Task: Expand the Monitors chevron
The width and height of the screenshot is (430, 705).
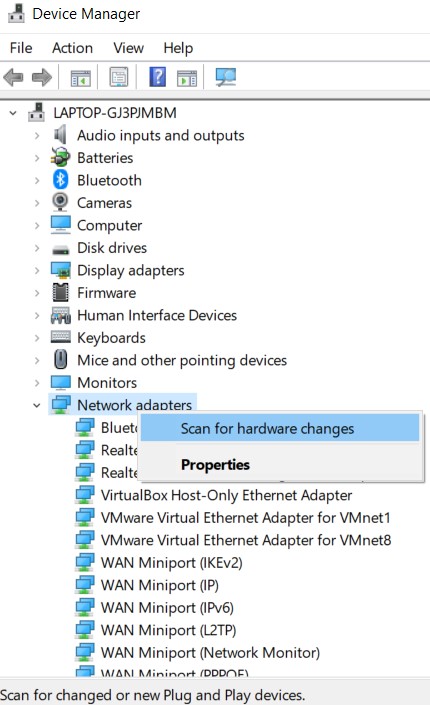Action: click(37, 383)
